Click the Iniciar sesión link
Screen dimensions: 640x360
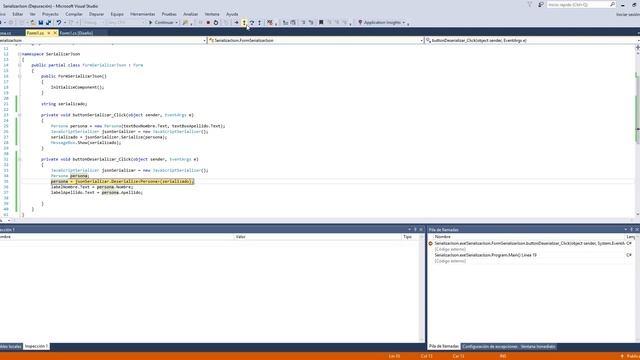point(629,14)
